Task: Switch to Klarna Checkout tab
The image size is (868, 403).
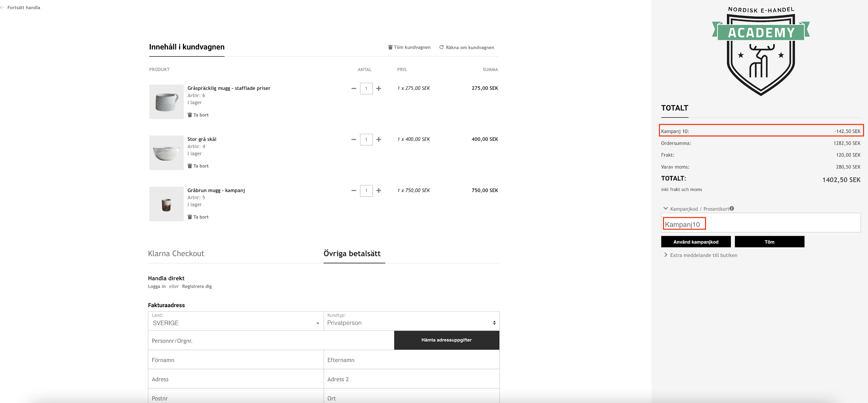Action: (176, 254)
